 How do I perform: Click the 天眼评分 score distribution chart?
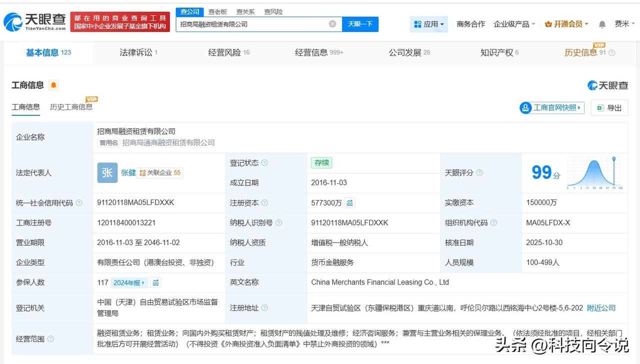(x=594, y=173)
